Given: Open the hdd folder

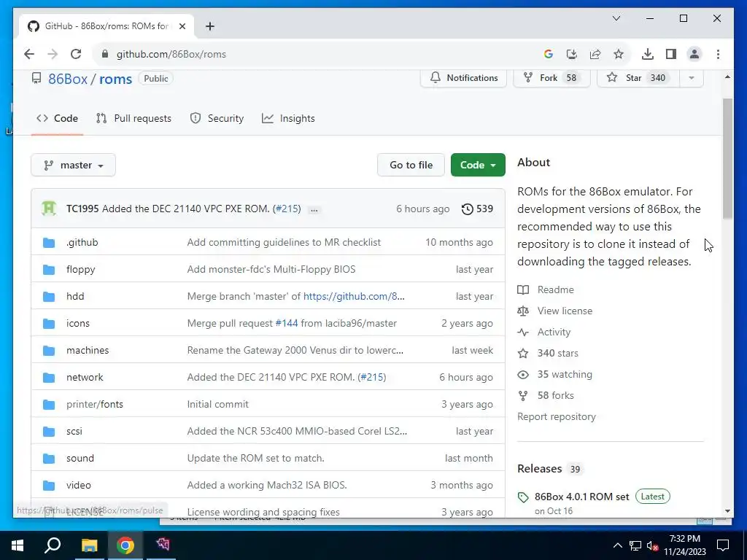Looking at the screenshot, I should click(x=75, y=296).
